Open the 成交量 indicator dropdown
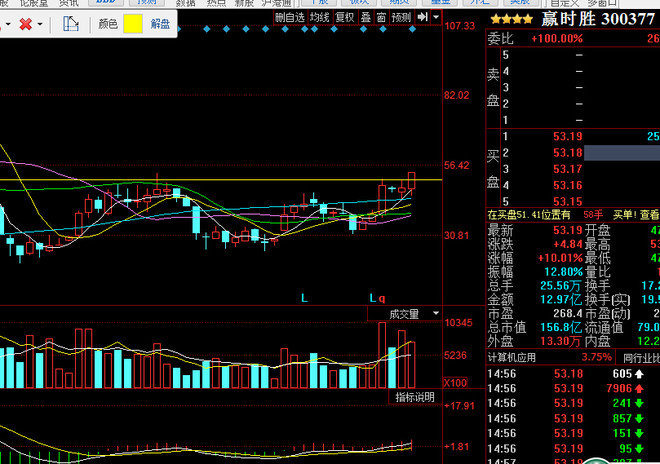 436,313
